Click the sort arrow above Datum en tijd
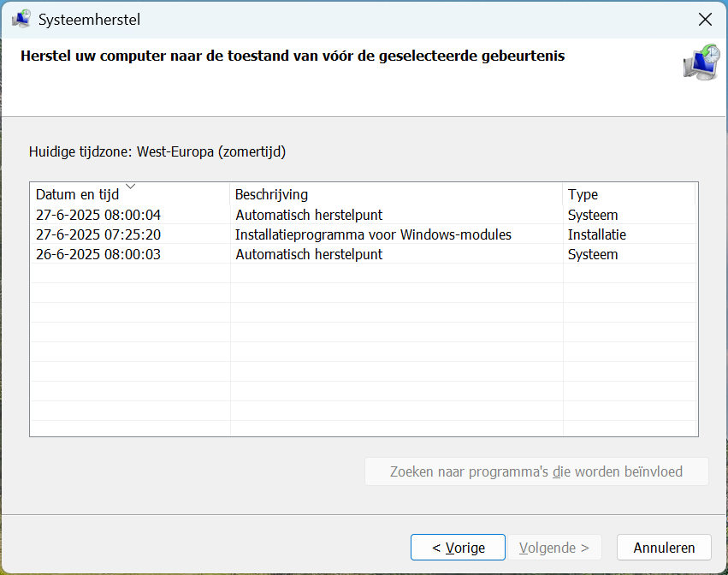The width and height of the screenshot is (728, 575). [x=130, y=186]
